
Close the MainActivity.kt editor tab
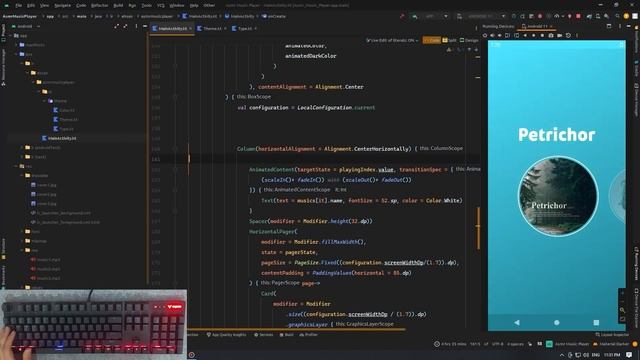(191, 29)
